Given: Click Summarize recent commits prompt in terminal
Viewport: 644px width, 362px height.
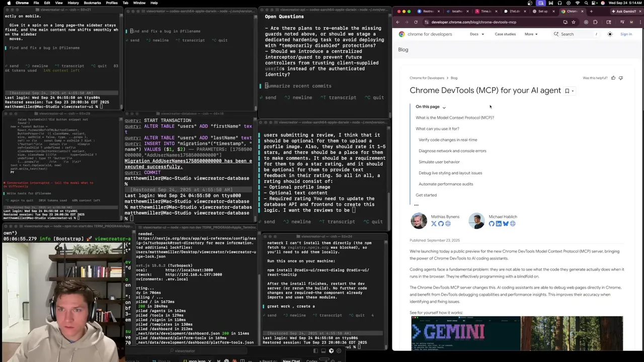Looking at the screenshot, I should 298,86.
